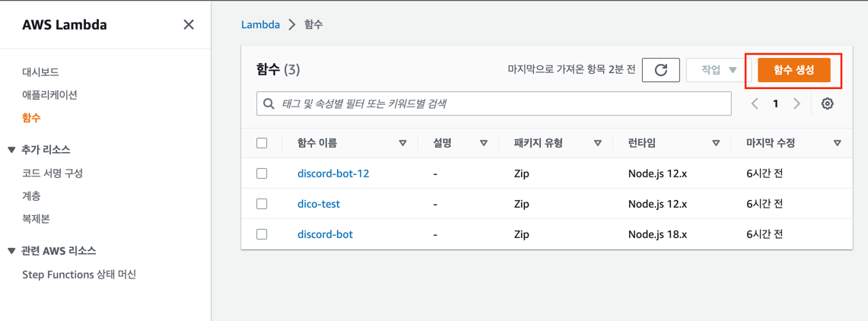Close the AWS Lambda sidebar panel
Screen dimensions: 868x321
[189, 25]
